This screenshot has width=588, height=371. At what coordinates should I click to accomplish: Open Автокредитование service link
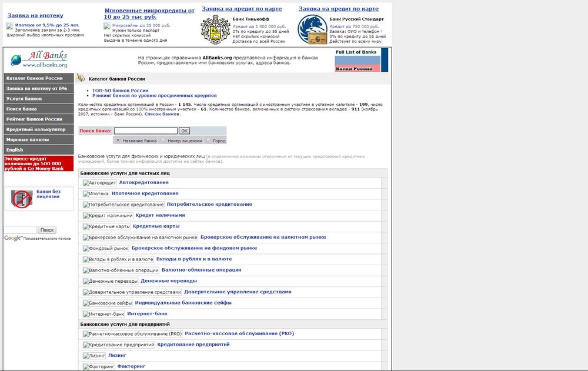click(144, 182)
